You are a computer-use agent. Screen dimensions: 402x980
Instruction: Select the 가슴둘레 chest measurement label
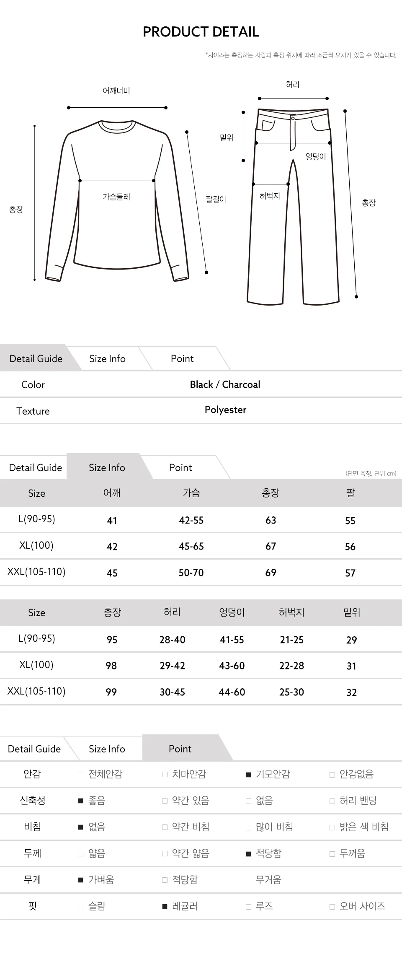(x=116, y=197)
